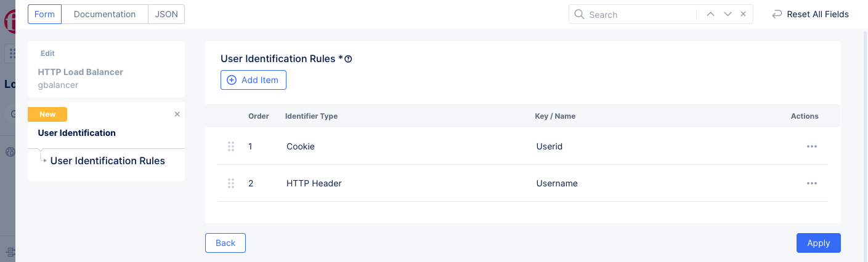Go to next search result
868x262 pixels.
(728, 14)
